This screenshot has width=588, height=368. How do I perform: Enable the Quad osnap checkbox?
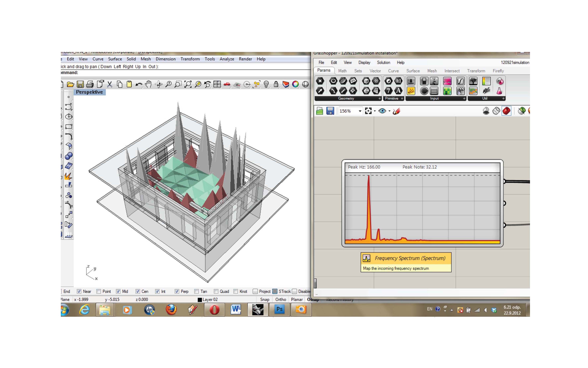[x=216, y=291]
